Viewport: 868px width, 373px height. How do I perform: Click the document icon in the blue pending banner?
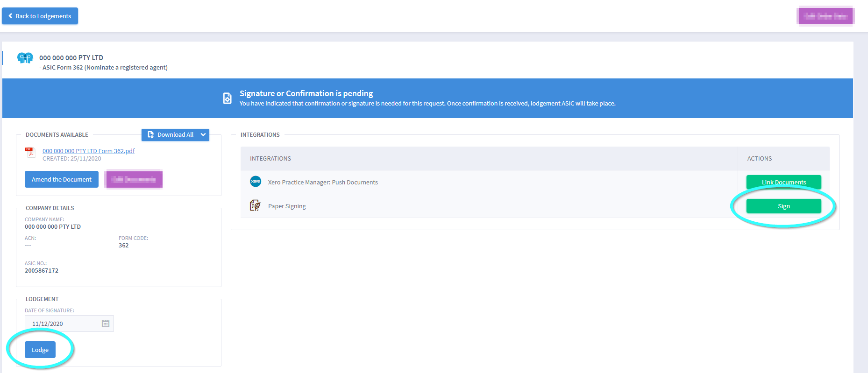click(227, 98)
